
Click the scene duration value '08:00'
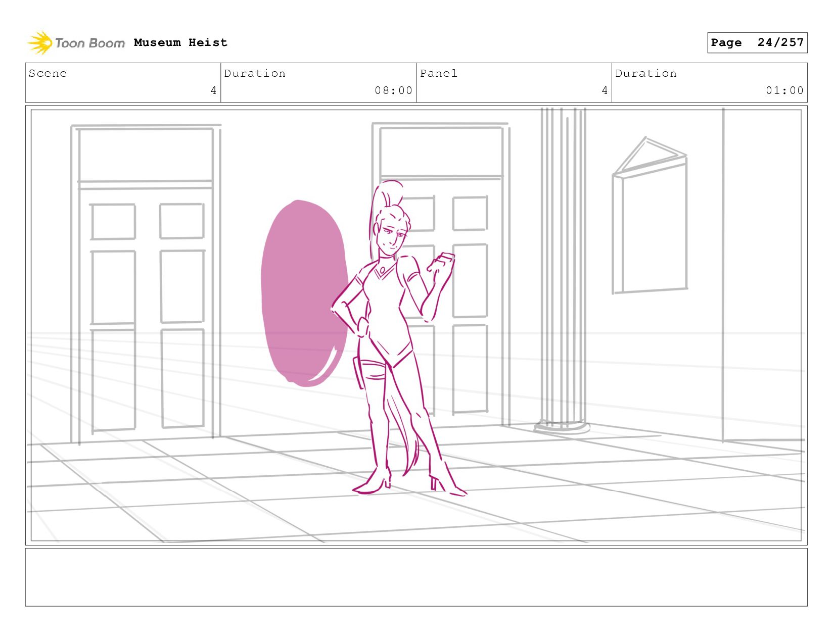pos(393,91)
